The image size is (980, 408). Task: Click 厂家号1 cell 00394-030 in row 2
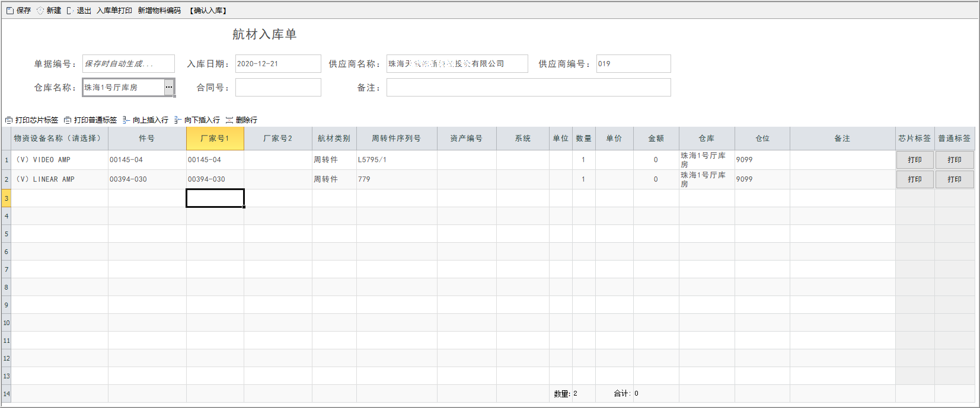[x=215, y=179]
